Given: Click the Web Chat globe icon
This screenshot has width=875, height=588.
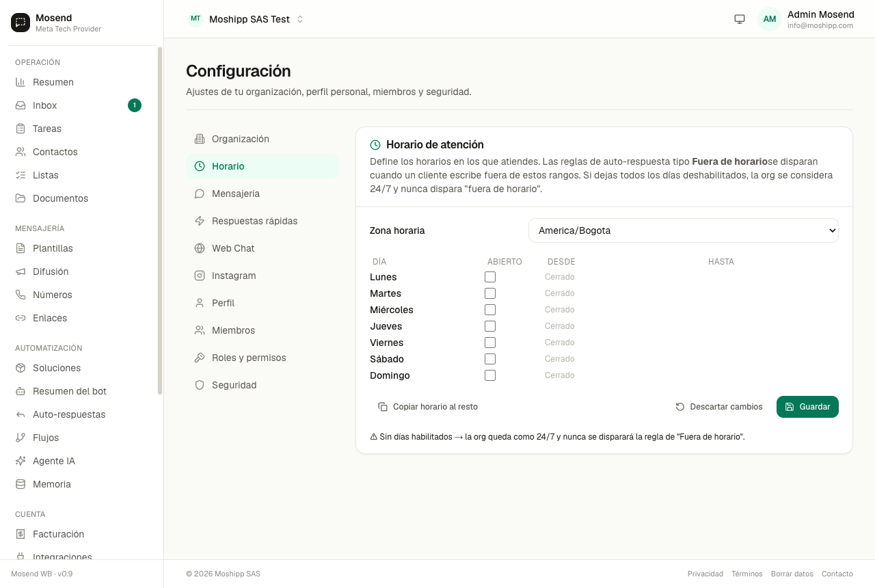Looking at the screenshot, I should tap(200, 248).
